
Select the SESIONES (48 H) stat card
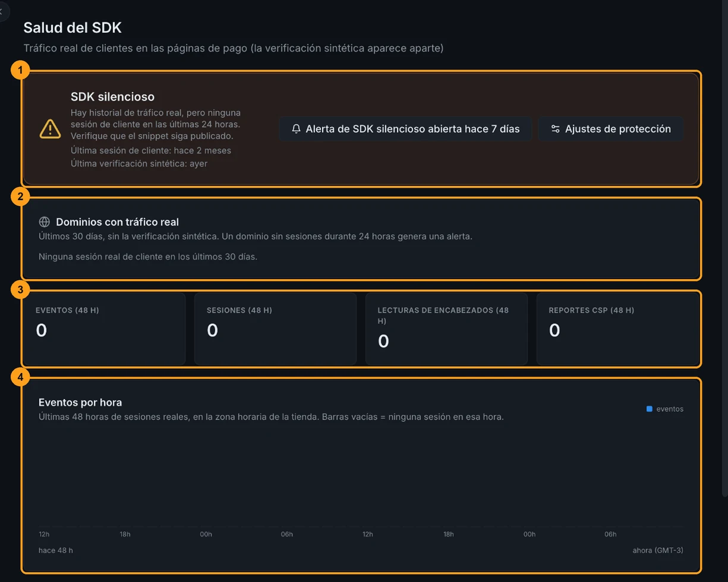coord(275,328)
